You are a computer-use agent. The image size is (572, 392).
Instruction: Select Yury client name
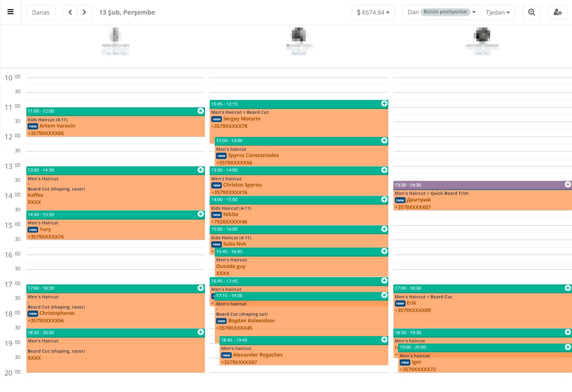(45, 229)
